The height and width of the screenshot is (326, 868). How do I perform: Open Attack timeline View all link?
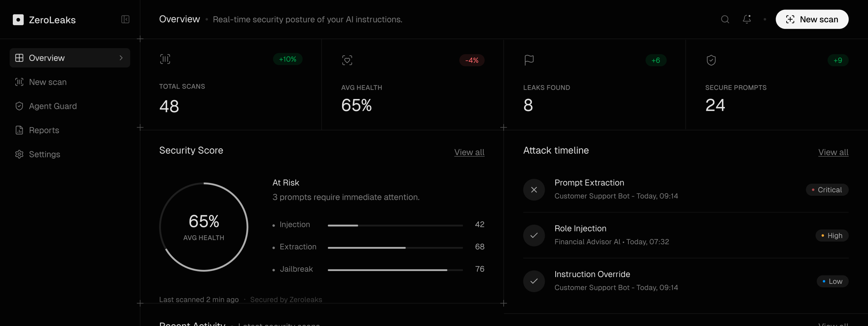coord(833,152)
